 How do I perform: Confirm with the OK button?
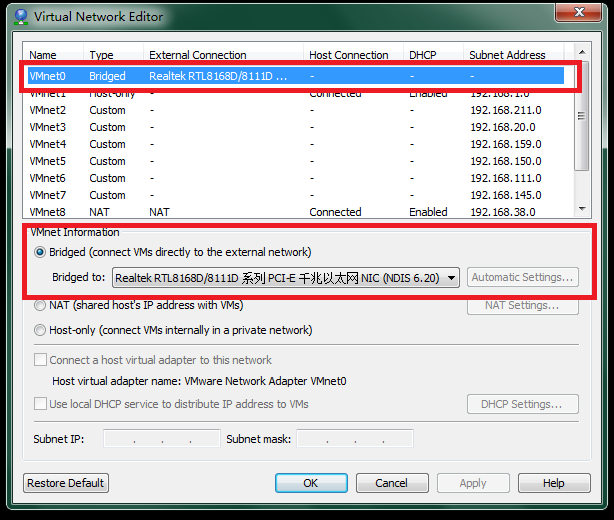311,483
